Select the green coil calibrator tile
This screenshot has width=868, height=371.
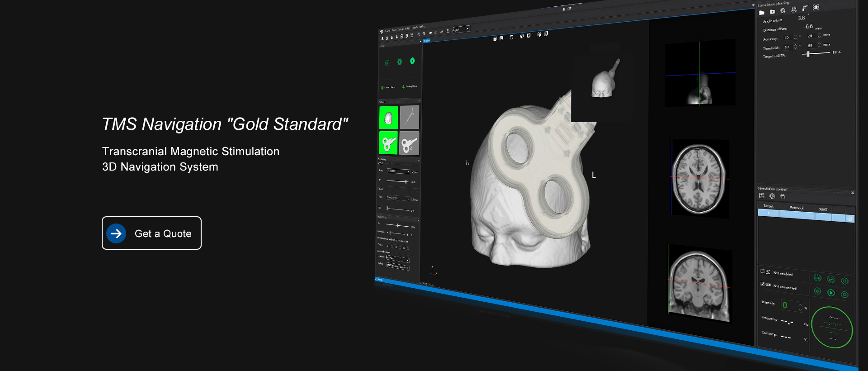coord(388,143)
